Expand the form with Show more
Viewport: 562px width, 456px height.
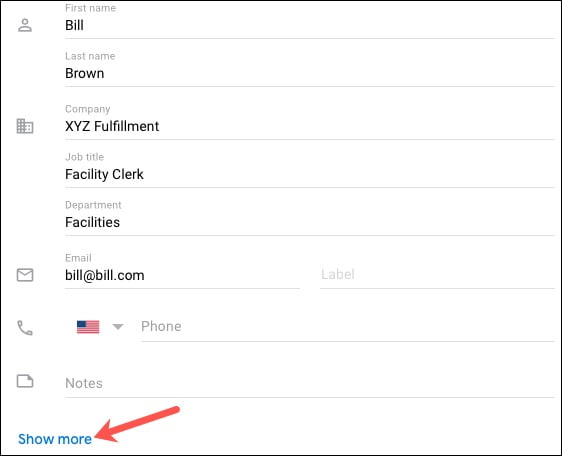pyautogui.click(x=55, y=439)
